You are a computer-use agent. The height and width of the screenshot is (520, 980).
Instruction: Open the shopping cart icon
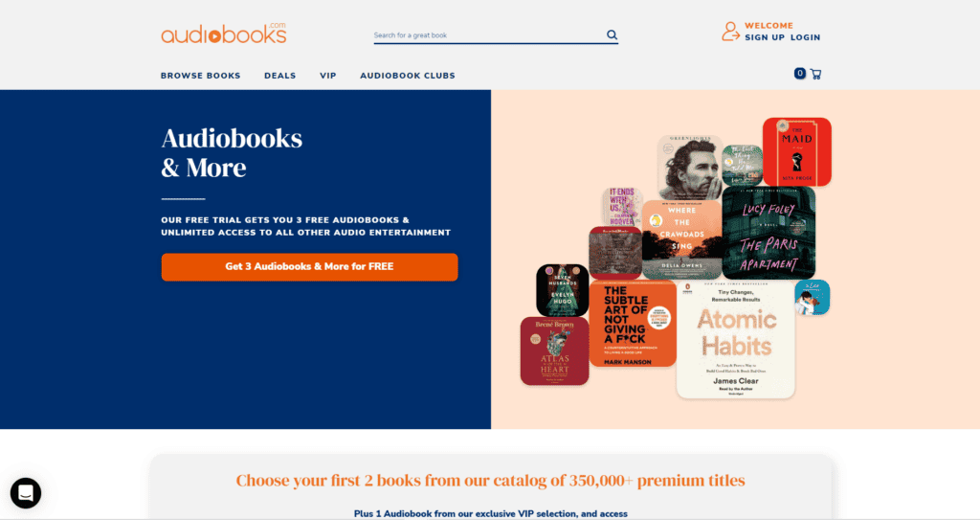tap(815, 74)
